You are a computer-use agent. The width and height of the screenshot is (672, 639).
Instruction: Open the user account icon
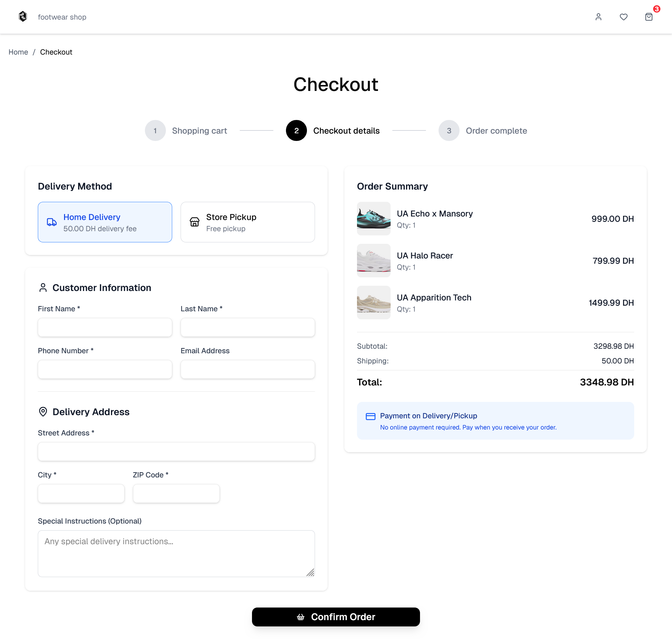[x=598, y=17]
